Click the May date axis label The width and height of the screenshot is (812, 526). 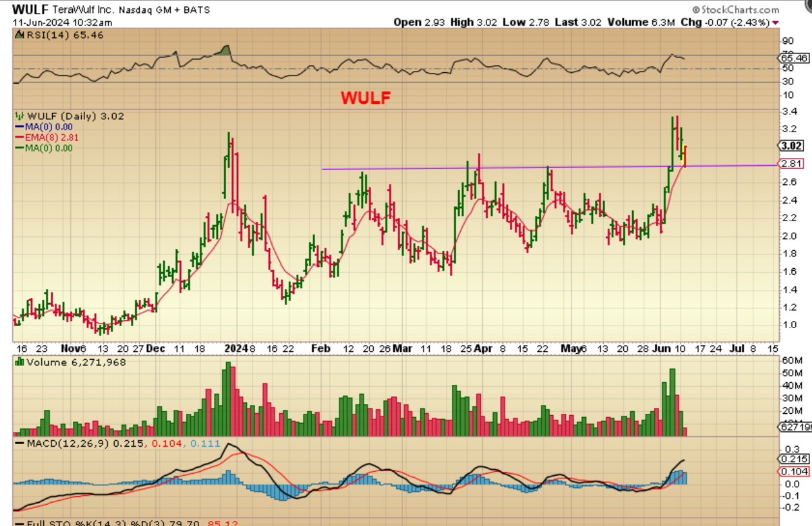pos(570,348)
